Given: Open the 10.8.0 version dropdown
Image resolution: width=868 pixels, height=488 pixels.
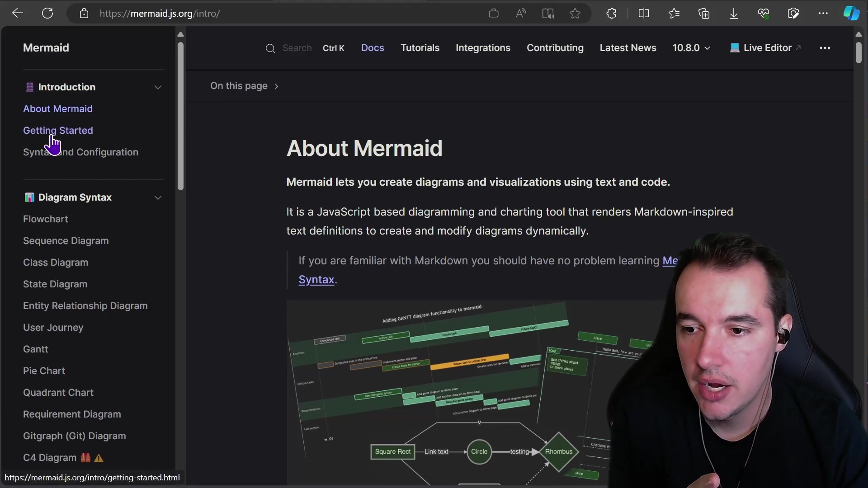Looking at the screenshot, I should pyautogui.click(x=691, y=48).
